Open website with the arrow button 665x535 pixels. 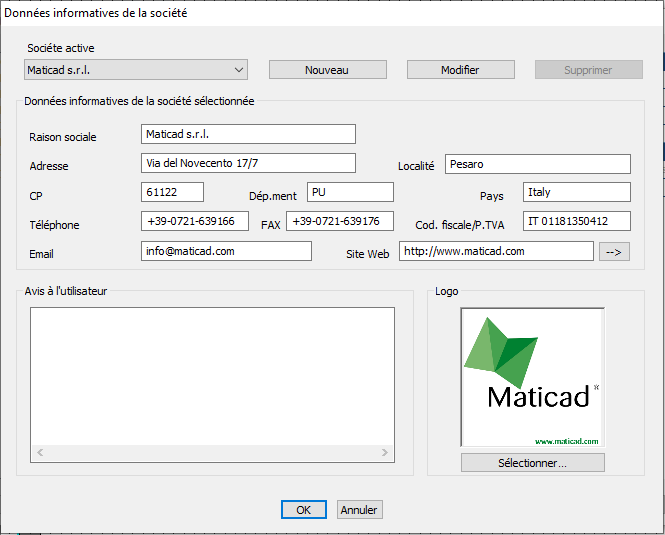pos(614,252)
